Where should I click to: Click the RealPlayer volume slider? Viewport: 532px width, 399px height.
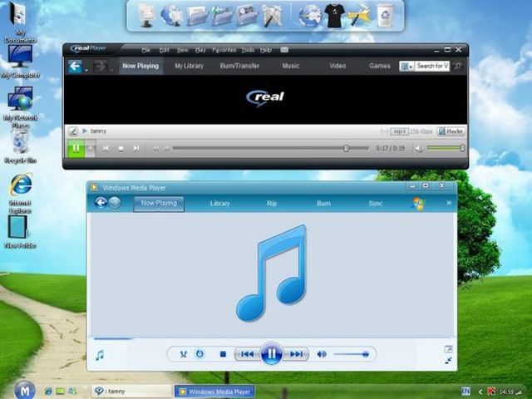point(446,148)
